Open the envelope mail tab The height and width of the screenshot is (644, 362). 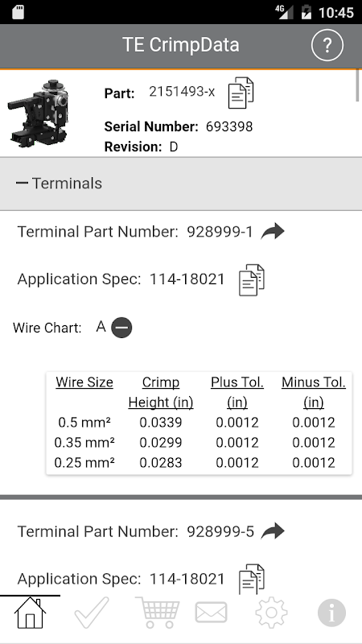point(211,613)
